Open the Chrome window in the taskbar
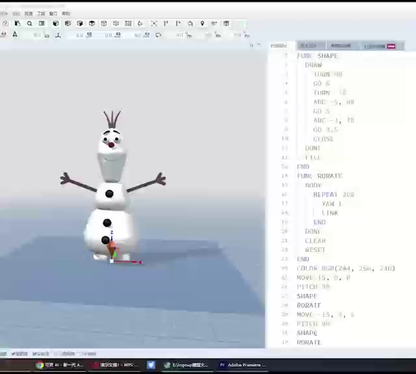 coord(60,365)
